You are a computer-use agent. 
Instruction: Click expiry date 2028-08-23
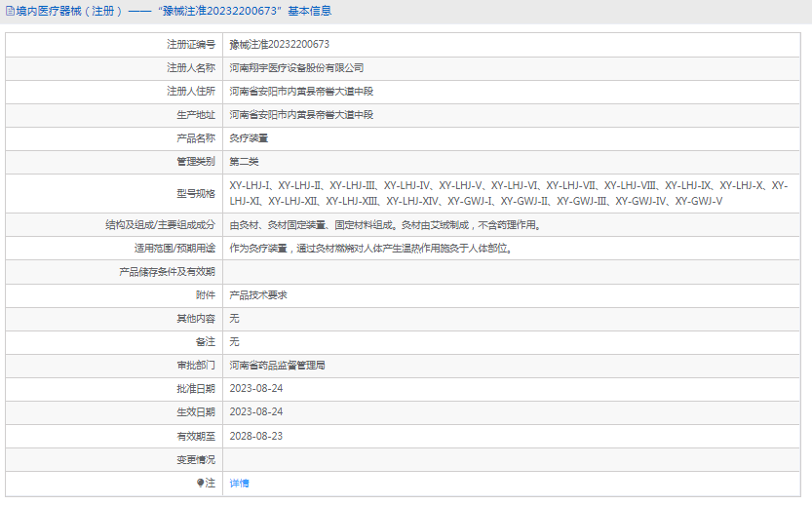click(x=256, y=436)
